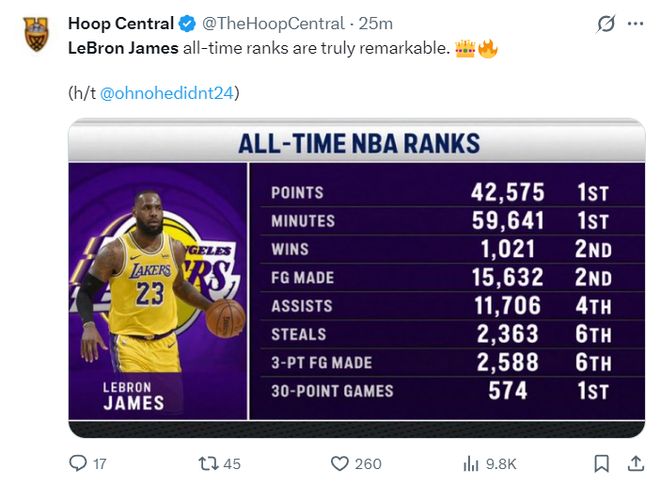Click the All-Time NBA Ranks header image
Image resolution: width=660 pixels, height=486 pixels.
358,143
